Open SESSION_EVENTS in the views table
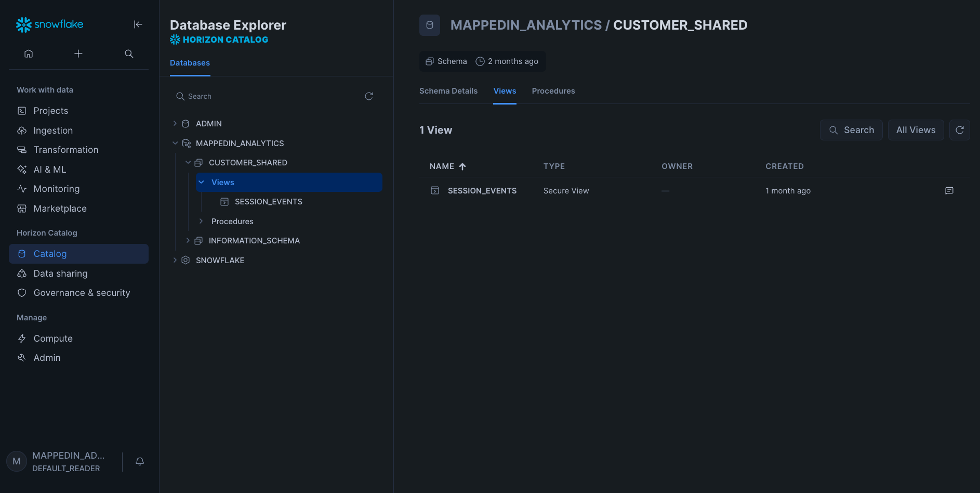This screenshot has height=493, width=980. [x=482, y=191]
